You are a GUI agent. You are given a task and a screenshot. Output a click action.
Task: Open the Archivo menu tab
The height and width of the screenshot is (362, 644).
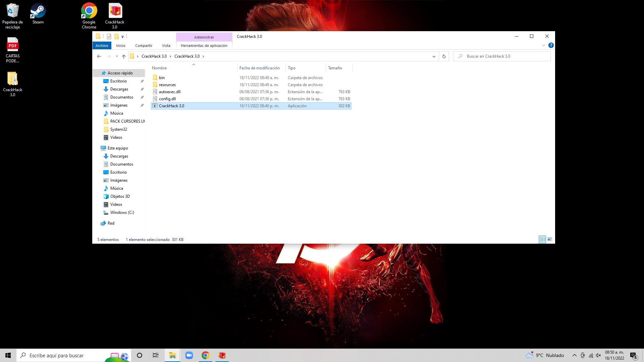(102, 46)
